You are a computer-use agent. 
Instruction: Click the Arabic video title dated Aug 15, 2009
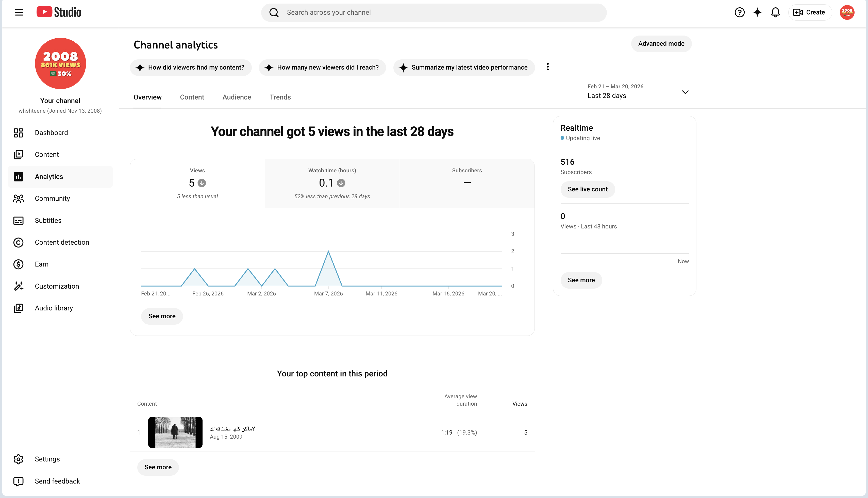coord(233,428)
